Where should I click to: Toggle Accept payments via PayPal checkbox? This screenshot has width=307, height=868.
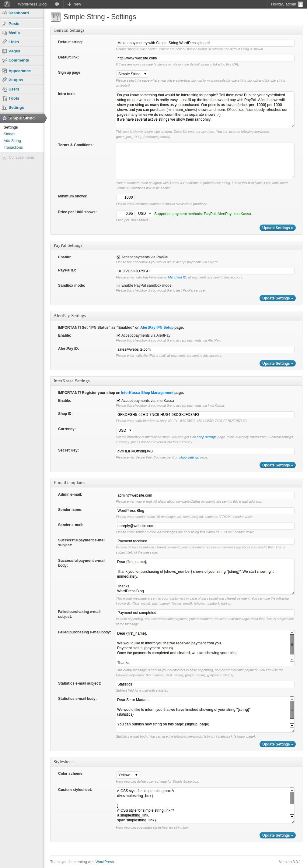coord(118,257)
